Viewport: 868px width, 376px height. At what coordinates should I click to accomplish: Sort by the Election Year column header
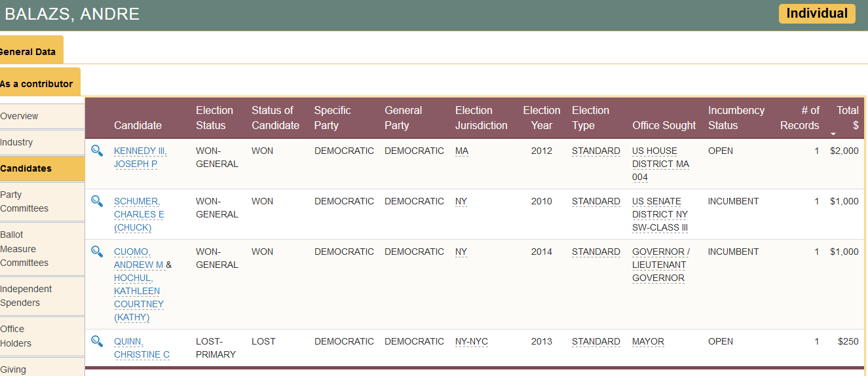click(x=541, y=118)
